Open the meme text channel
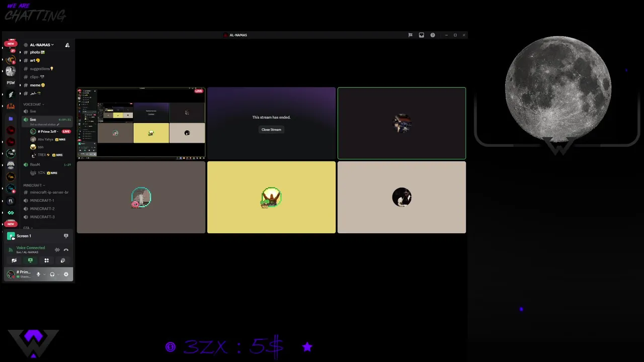 (x=45, y=85)
